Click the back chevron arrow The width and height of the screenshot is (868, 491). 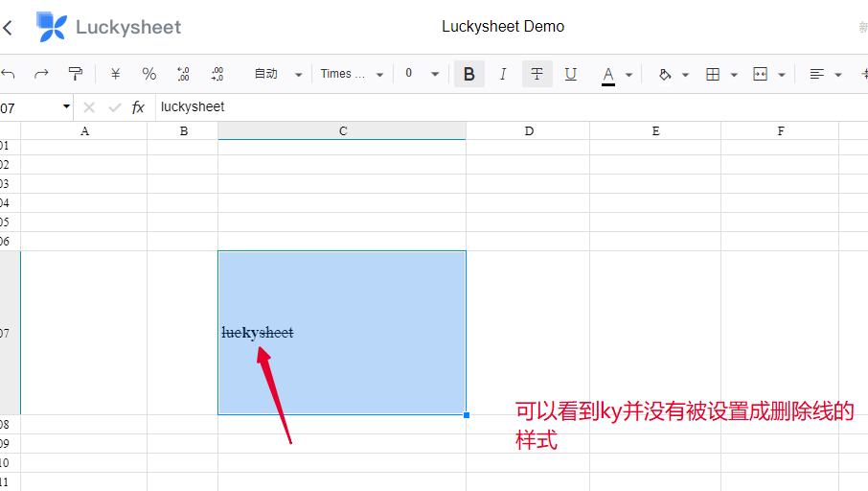(8, 27)
